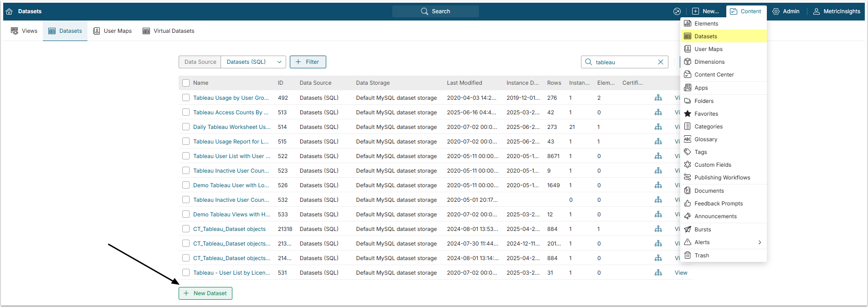Screen dimensions: 868x307
Task: Toggle the select-all checkbox in Name header
Action: 186,83
